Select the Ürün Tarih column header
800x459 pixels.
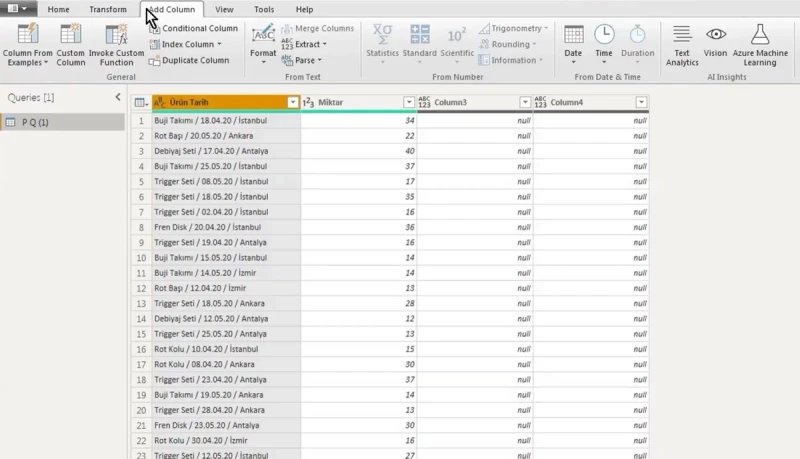226,103
